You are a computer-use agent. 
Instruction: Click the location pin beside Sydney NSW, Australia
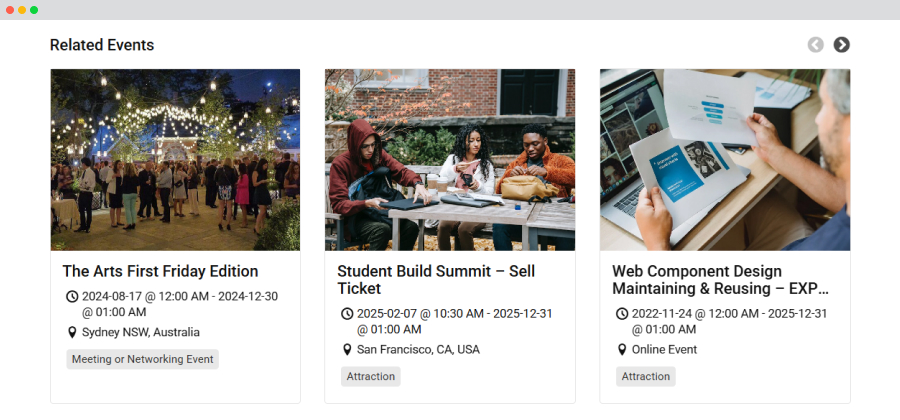[x=72, y=332]
